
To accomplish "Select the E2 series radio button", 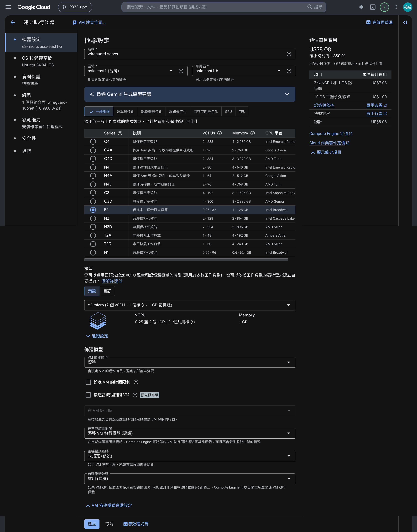I will 93,210.
